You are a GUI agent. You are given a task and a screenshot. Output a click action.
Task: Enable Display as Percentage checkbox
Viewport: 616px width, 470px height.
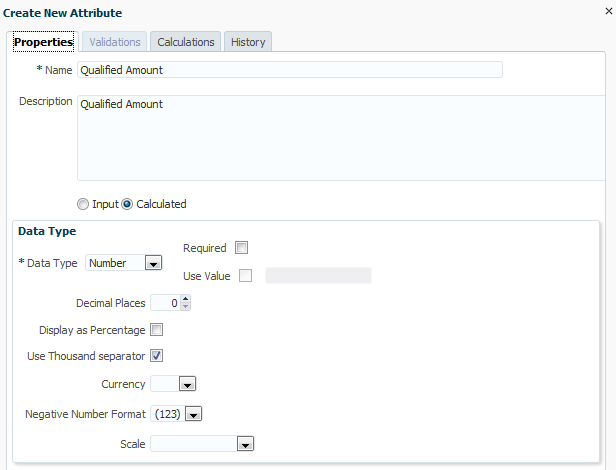click(x=156, y=330)
